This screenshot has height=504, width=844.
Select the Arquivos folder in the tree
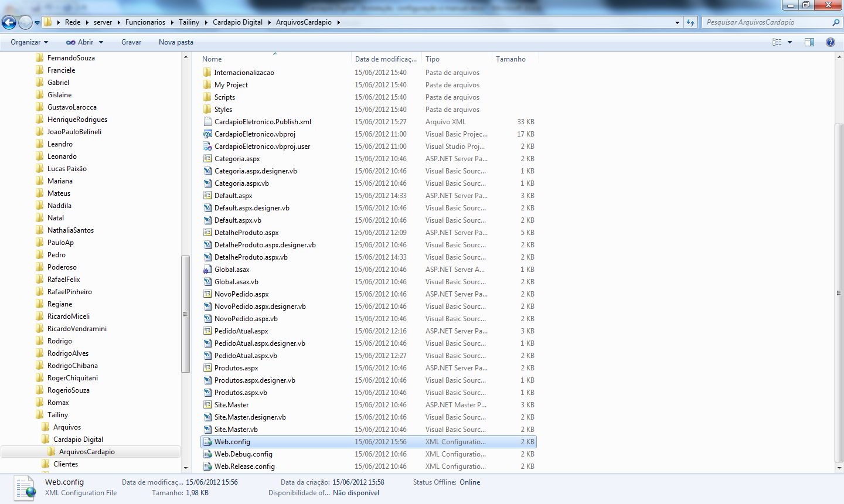67,427
